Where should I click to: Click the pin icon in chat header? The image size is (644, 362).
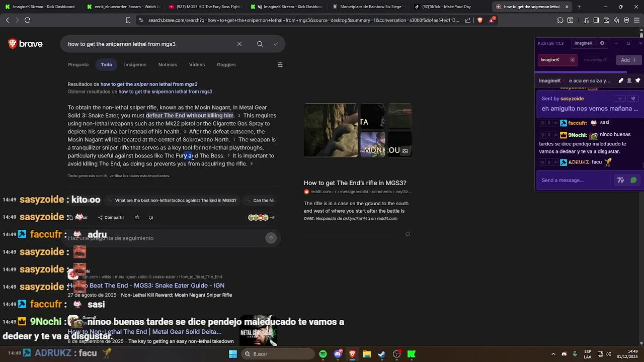pyautogui.click(x=637, y=80)
